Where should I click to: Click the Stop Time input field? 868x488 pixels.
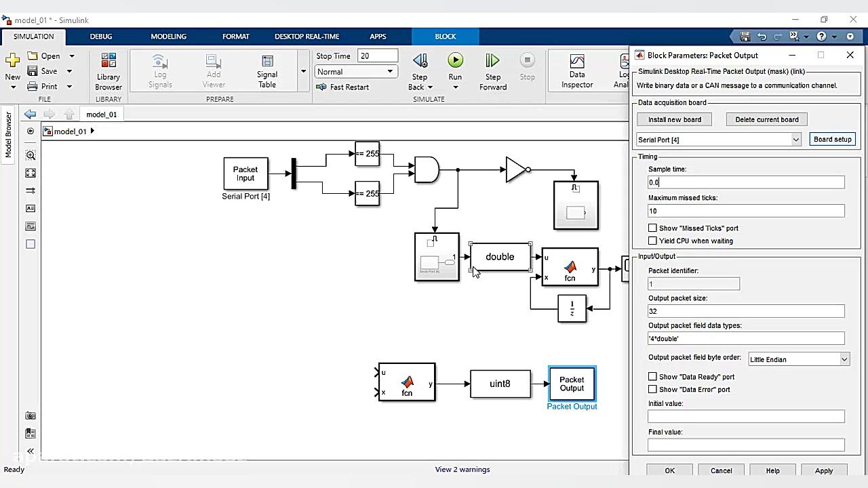378,56
